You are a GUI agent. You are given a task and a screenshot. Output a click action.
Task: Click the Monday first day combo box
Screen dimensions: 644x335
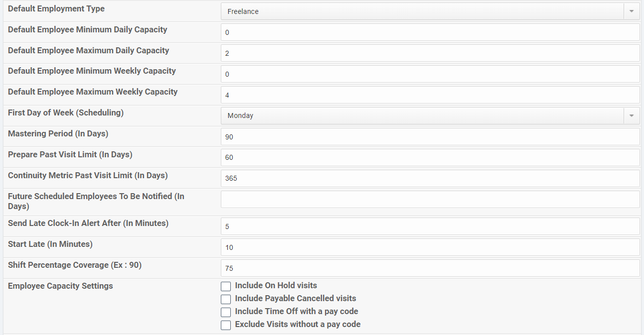pos(422,115)
